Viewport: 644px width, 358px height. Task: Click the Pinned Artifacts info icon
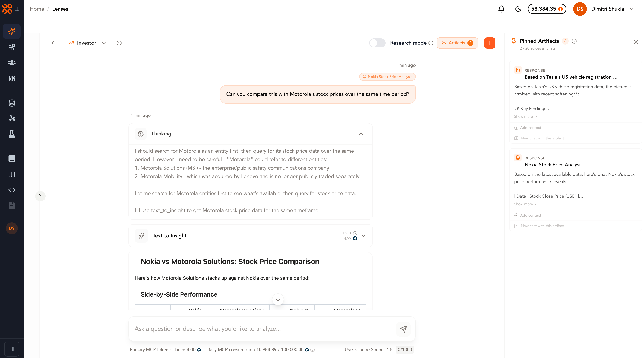tap(574, 41)
